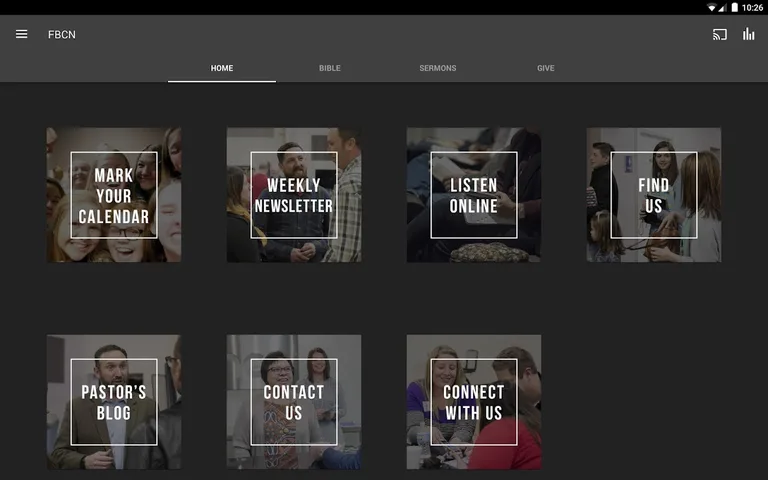Open the Connect With Us tile
The image size is (768, 480).
coord(474,402)
